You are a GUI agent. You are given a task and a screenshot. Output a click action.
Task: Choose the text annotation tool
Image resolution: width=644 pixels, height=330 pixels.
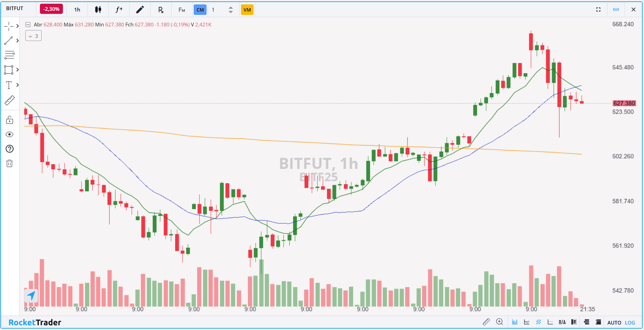tap(9, 85)
